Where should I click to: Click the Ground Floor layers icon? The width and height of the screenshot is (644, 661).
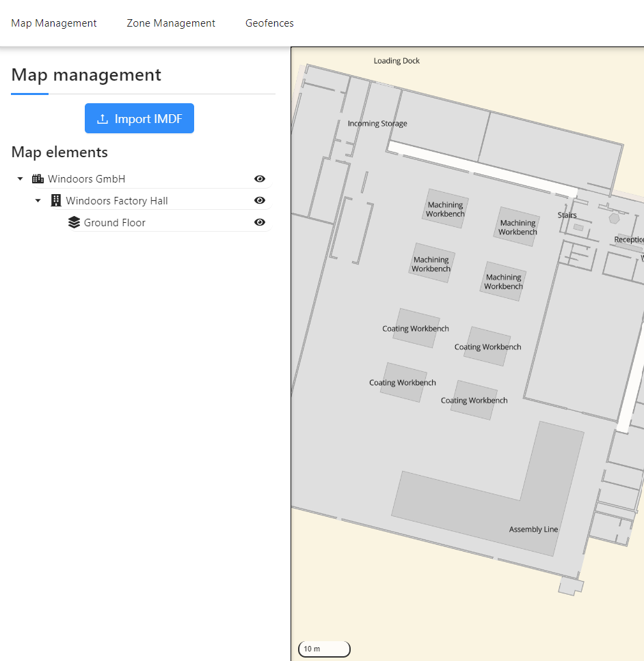74,222
